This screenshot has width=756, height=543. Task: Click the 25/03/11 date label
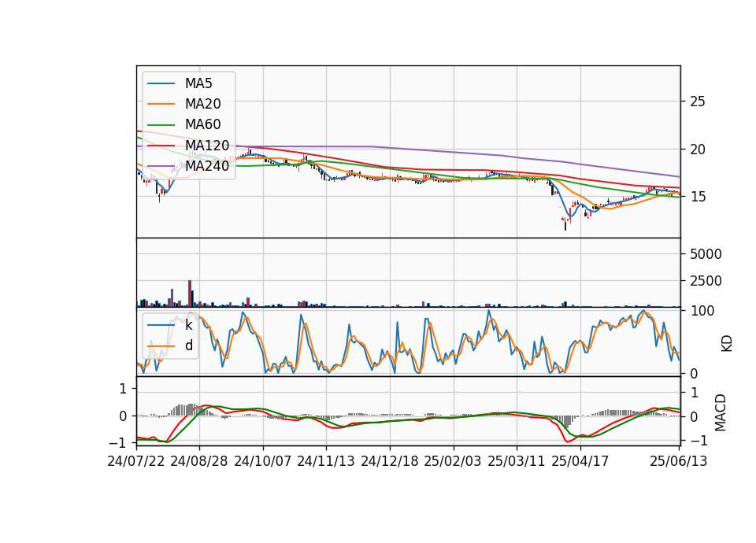pos(517,461)
